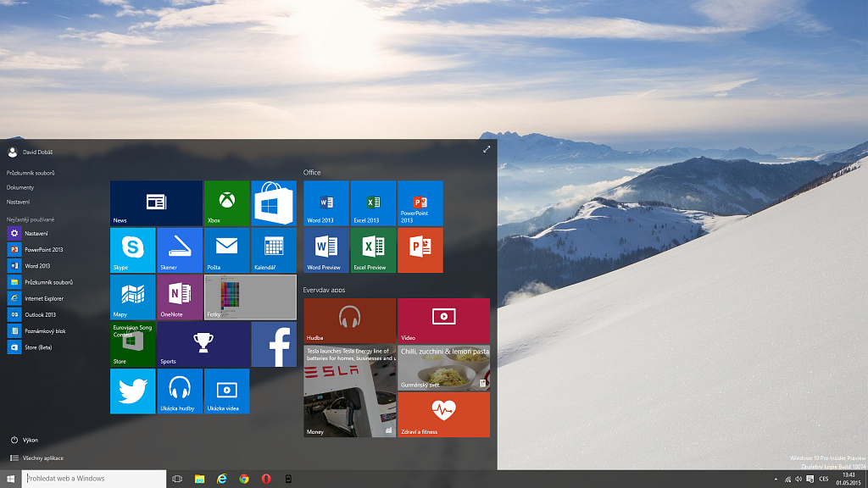Click the Windows Start button

10,480
